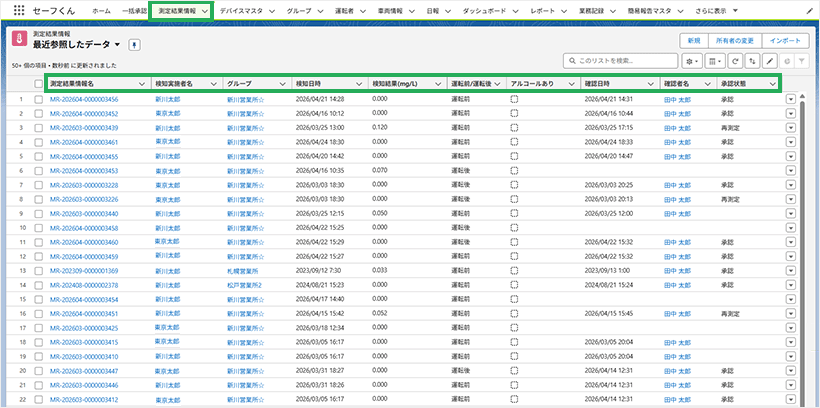Expand the 最近参照したデータ list view selector
The height and width of the screenshot is (408, 820).
tap(117, 45)
